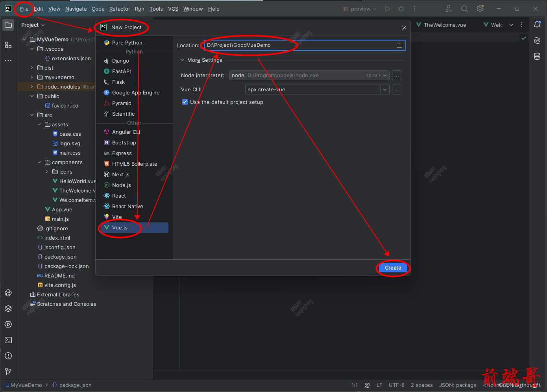The width and height of the screenshot is (547, 392).
Task: Collapse the More Settings section
Action: click(x=182, y=60)
